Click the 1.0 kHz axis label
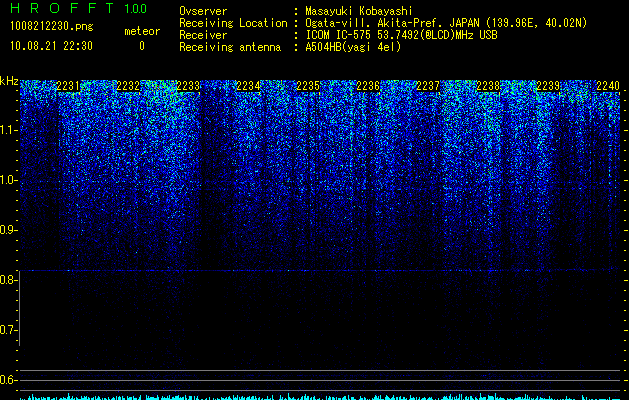Image resolution: width=629 pixels, height=400 pixels. click(x=9, y=180)
